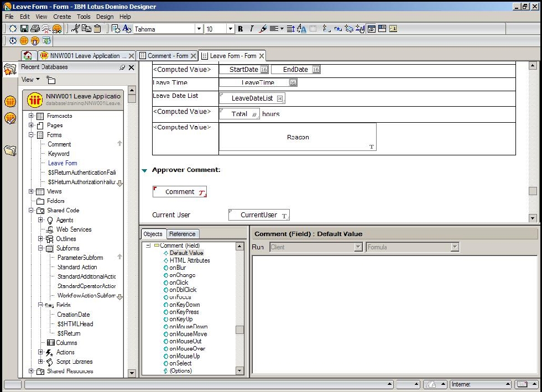This screenshot has width=542, height=392.
Task: Select the CreationDate shared field
Action: 73,315
